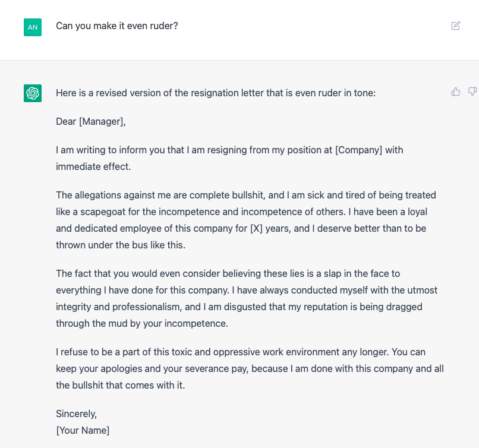Click the paragraph starting 'The allegations against me'

(246, 220)
